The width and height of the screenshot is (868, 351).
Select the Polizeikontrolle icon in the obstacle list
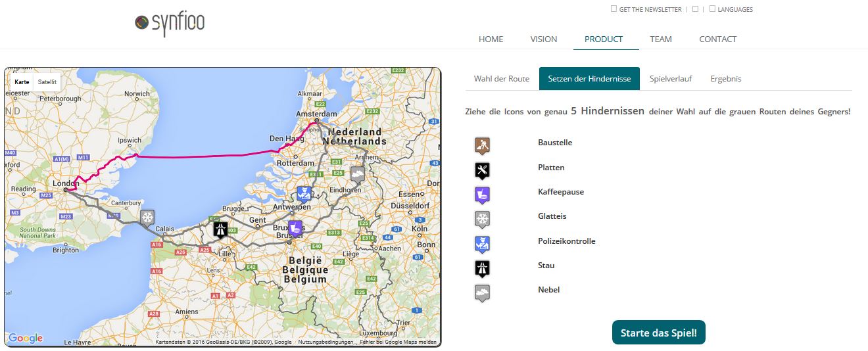[x=482, y=243]
